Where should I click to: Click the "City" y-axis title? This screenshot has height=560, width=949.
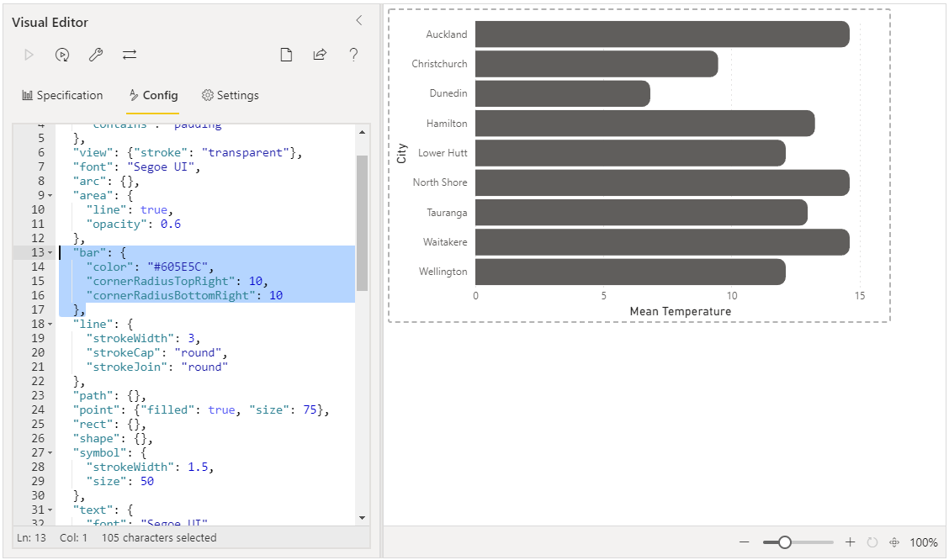(x=401, y=154)
